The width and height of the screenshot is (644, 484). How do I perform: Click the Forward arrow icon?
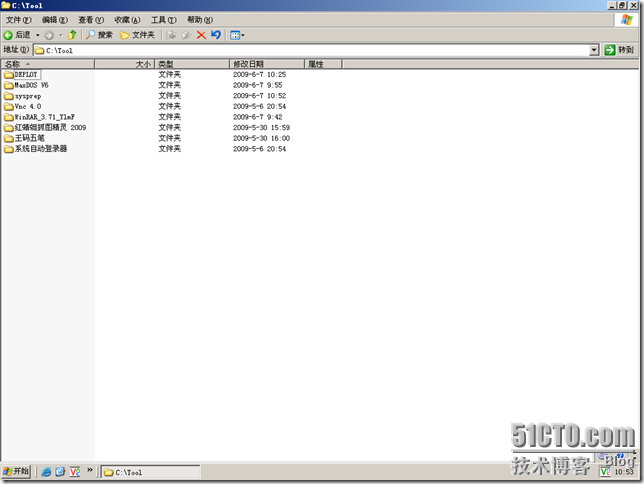coord(49,35)
